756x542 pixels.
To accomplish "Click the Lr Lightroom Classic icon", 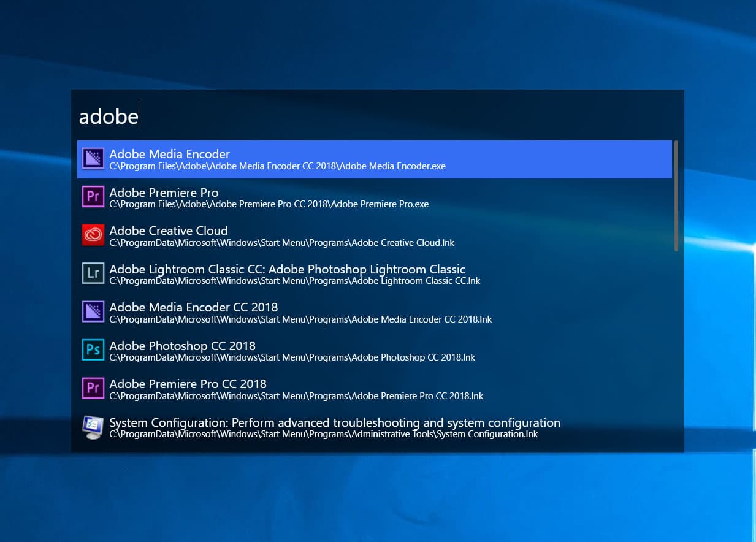I will pos(93,273).
